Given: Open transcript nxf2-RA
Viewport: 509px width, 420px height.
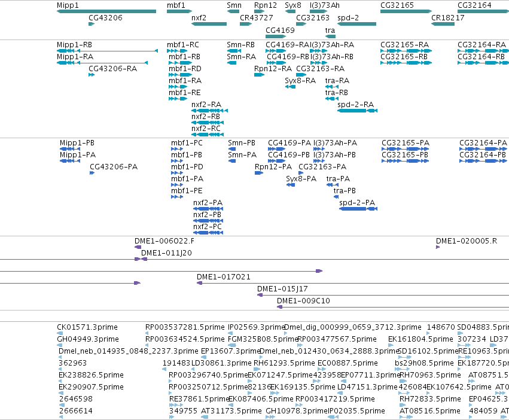Looking at the screenshot, I should (x=210, y=111).
